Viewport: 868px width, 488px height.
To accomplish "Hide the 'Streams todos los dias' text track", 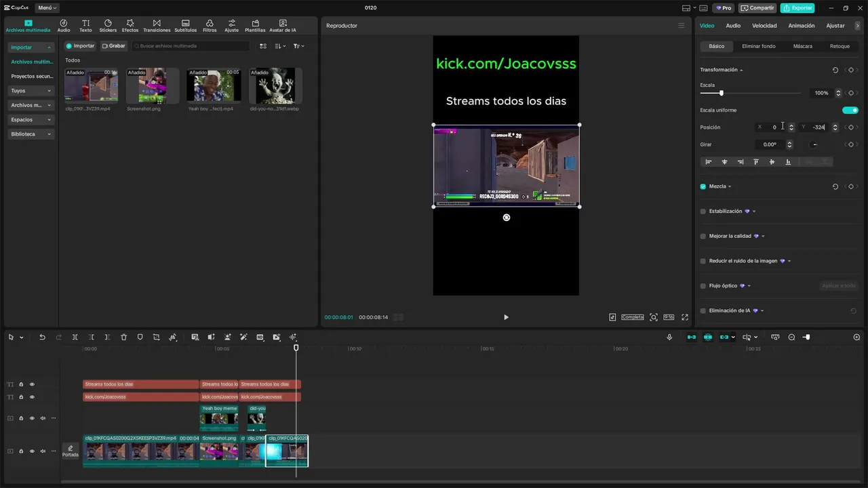I will tap(32, 384).
